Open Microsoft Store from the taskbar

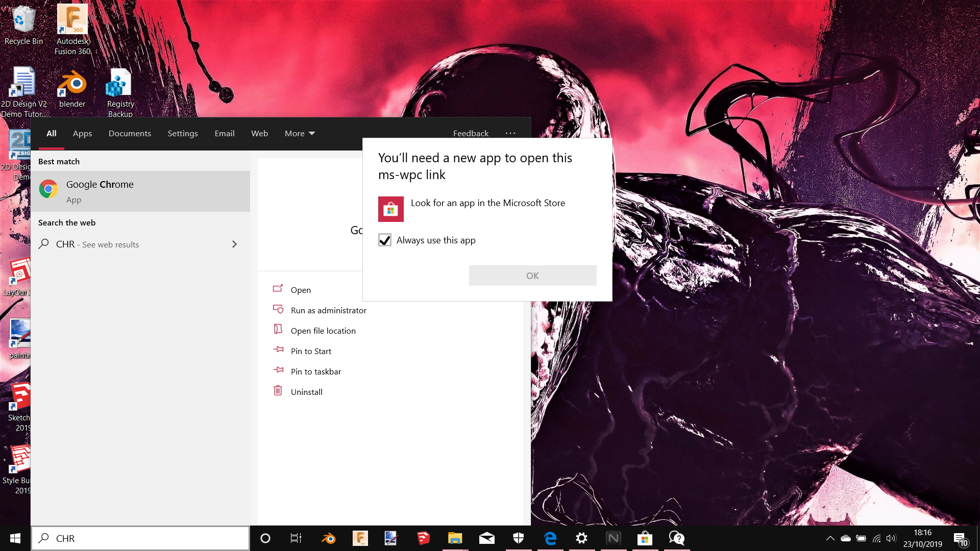(x=645, y=538)
